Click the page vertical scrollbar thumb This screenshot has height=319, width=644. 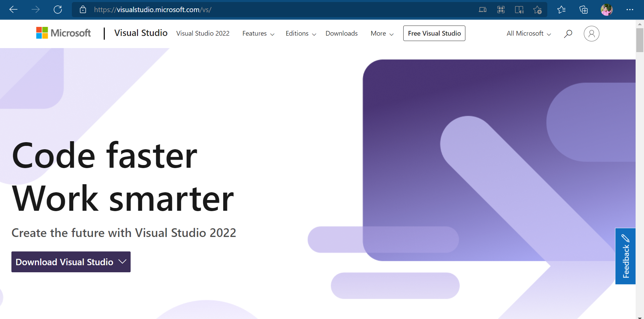tap(640, 40)
